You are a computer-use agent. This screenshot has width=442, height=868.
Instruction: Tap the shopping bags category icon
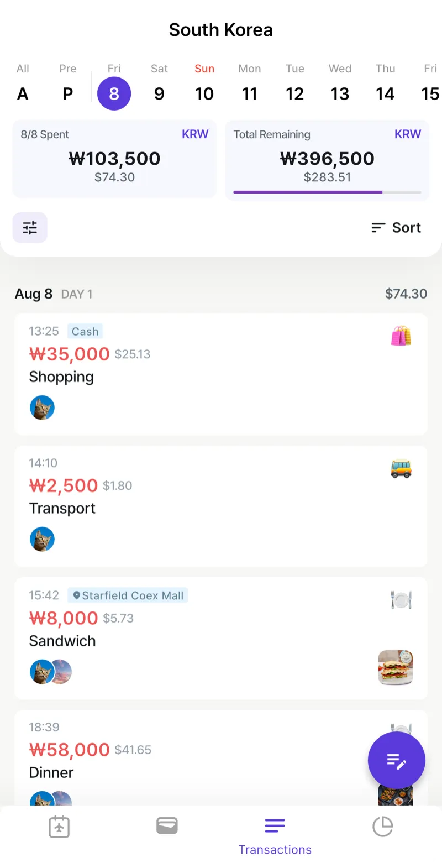(x=401, y=336)
